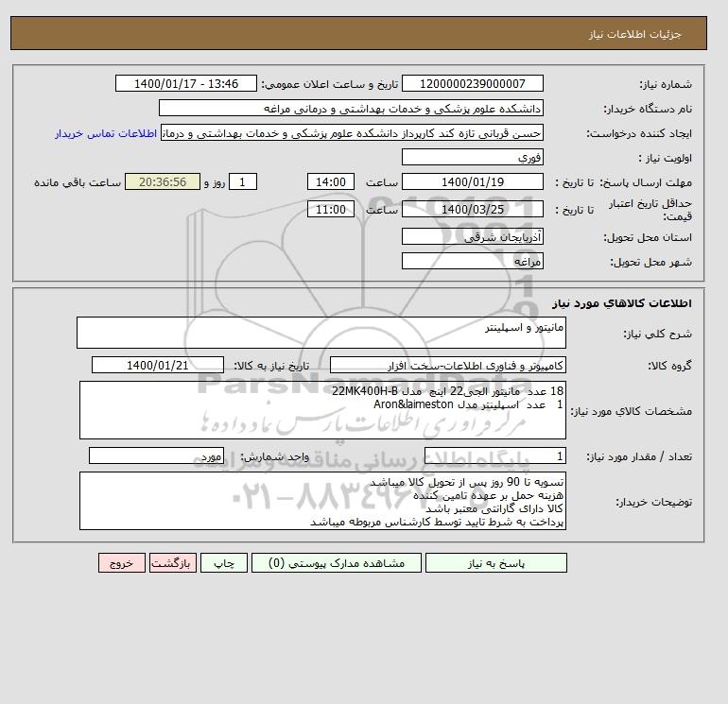Click goods group field 'کامپیوتر و فناوری اطلاعات'

(x=447, y=365)
